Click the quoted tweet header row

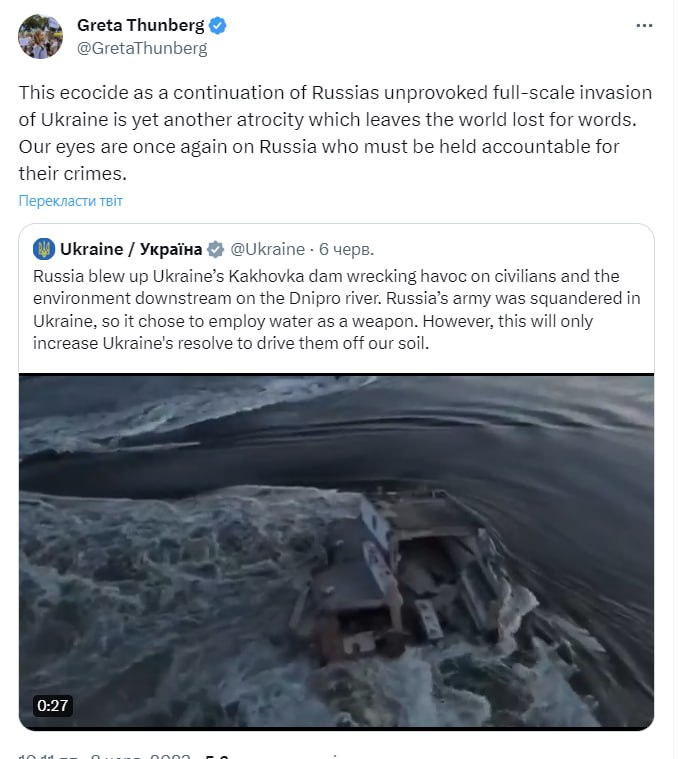click(203, 249)
